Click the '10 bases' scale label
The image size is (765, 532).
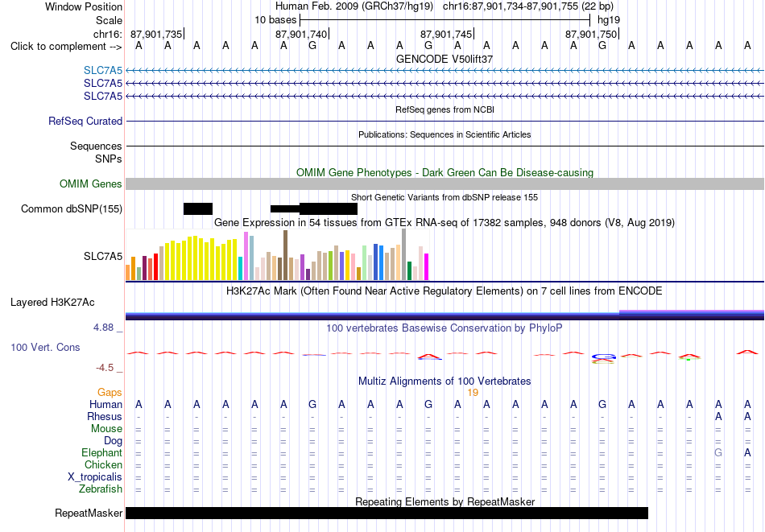click(x=275, y=20)
